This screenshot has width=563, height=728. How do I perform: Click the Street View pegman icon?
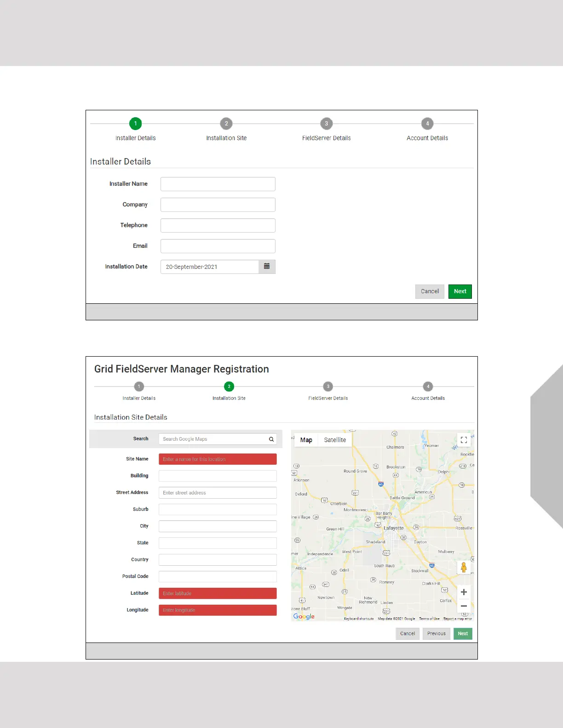464,568
